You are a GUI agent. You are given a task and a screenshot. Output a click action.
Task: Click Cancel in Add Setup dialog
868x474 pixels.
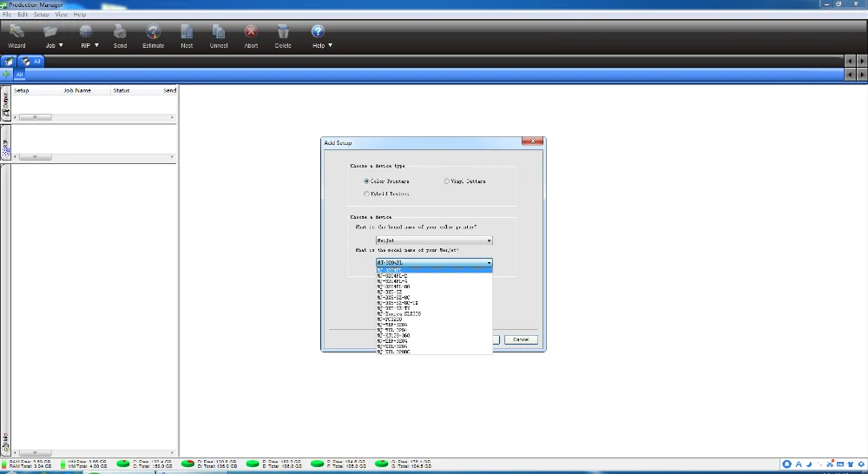coord(521,339)
